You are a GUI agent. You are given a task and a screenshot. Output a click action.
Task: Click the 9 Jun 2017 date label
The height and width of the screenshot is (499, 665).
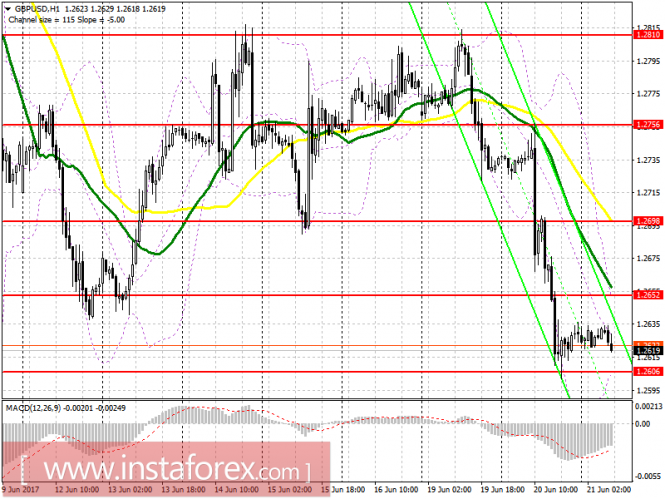point(22,492)
